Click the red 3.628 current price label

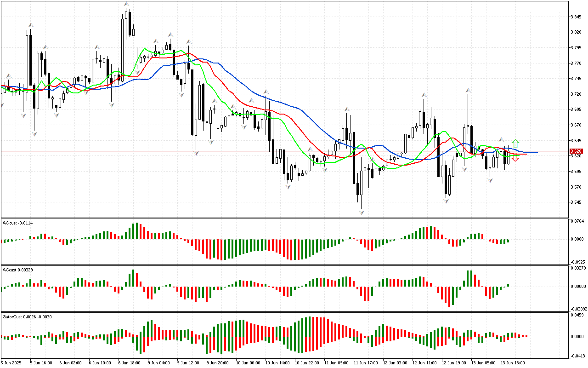click(576, 151)
